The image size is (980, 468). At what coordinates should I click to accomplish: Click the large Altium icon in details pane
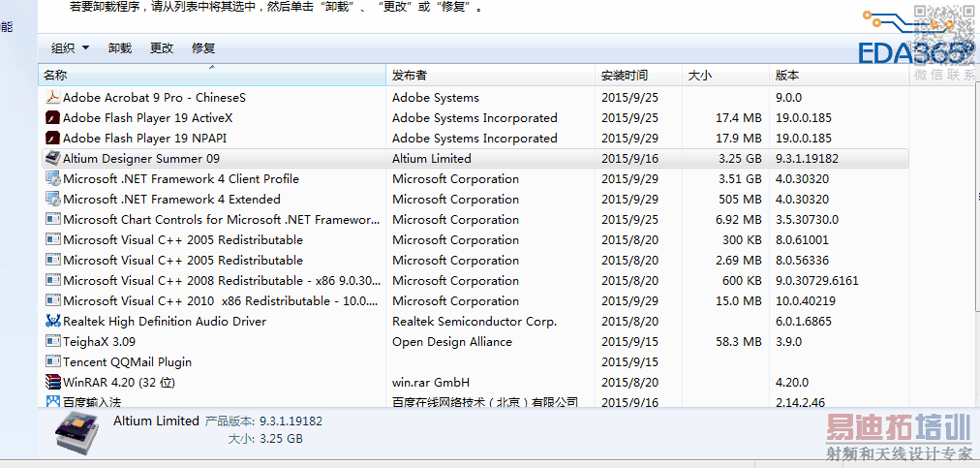coord(78,434)
